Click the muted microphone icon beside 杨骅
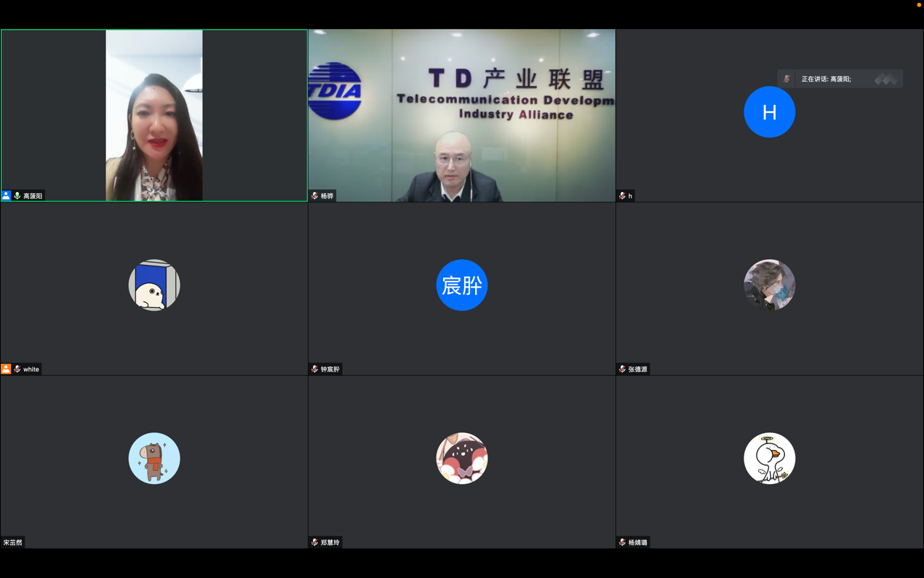Image resolution: width=924 pixels, height=578 pixels. click(314, 196)
